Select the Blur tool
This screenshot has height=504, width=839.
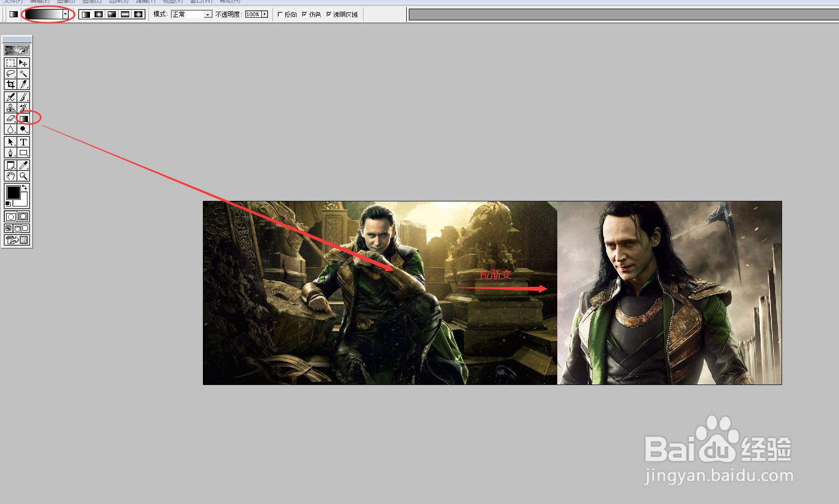11,129
